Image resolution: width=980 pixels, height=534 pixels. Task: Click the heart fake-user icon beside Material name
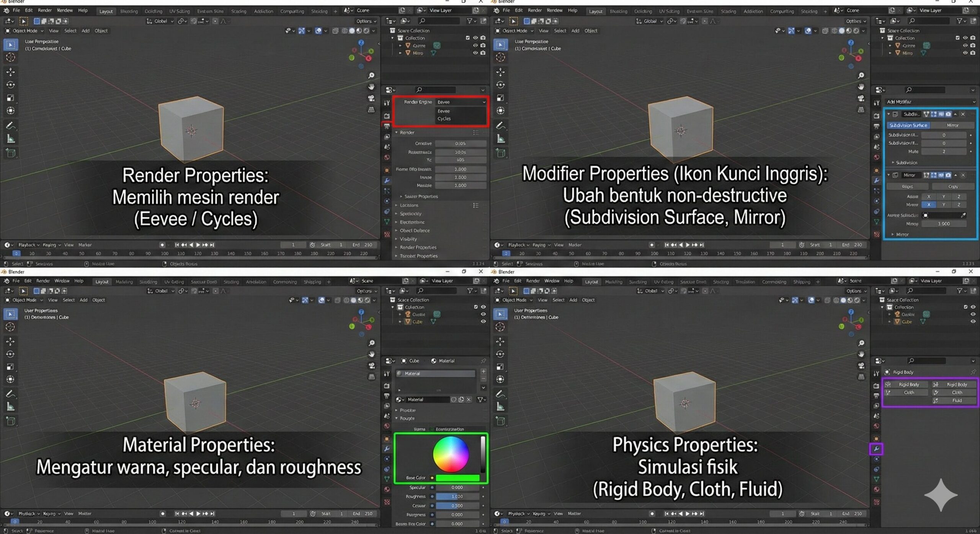pyautogui.click(x=453, y=399)
